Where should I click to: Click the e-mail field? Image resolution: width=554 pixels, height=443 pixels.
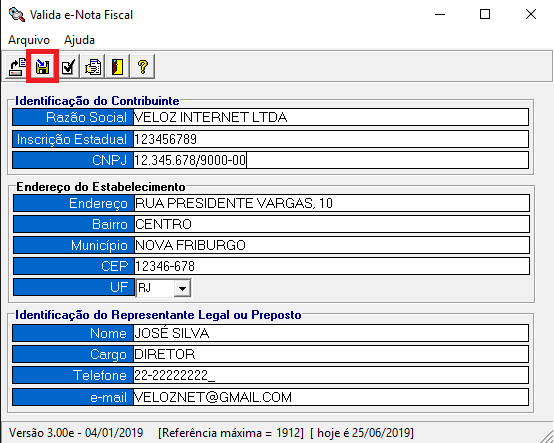pyautogui.click(x=331, y=397)
